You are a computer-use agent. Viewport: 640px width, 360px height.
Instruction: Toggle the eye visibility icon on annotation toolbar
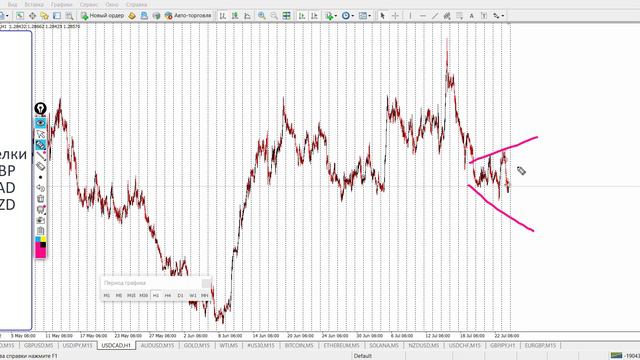click(x=40, y=122)
